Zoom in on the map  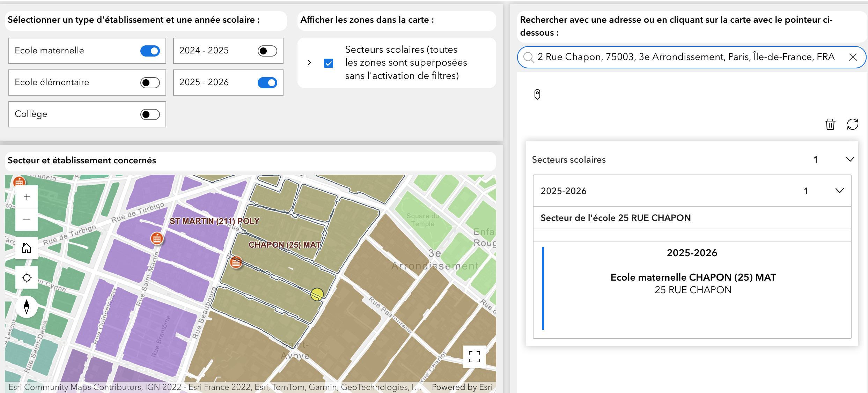[x=27, y=197]
